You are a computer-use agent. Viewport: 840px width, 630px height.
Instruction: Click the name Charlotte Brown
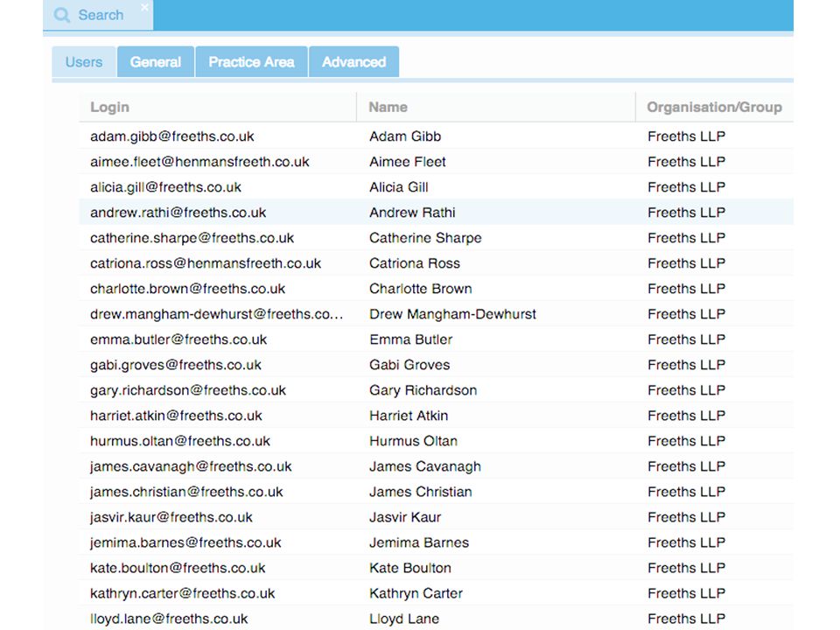pyautogui.click(x=421, y=289)
